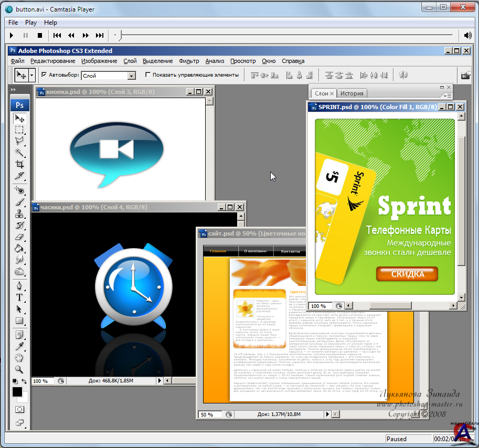Select the Zoom magnifier tool
The image size is (479, 448).
pyautogui.click(x=19, y=369)
